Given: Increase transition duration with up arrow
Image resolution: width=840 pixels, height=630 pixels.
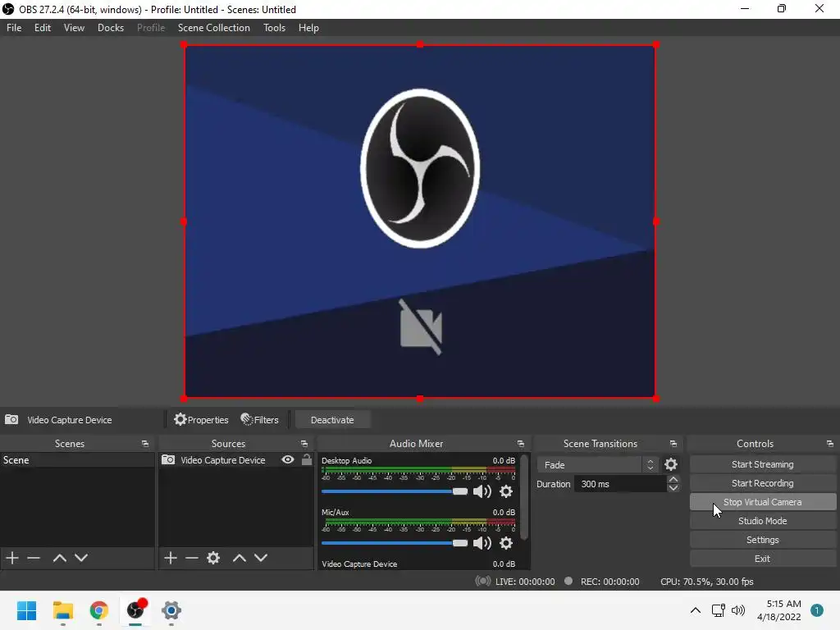Looking at the screenshot, I should (x=673, y=479).
